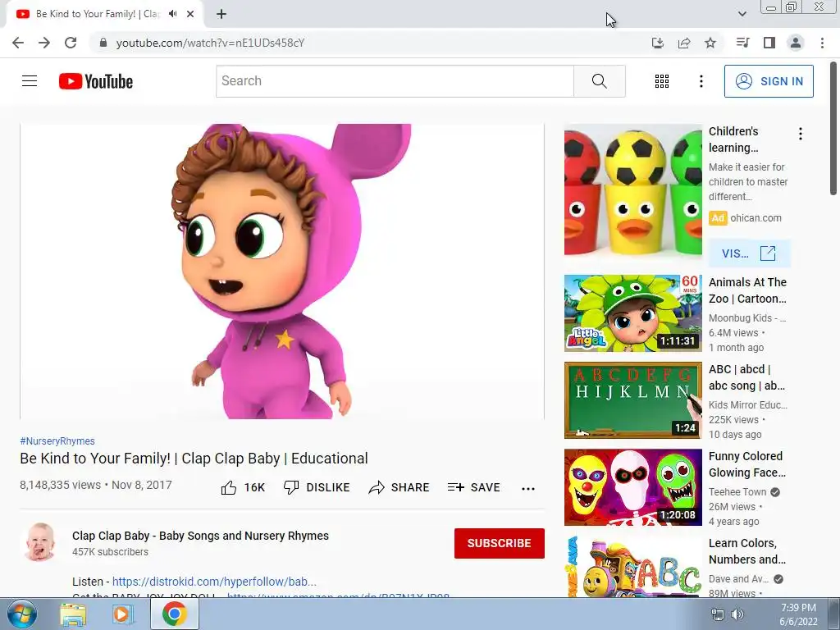Click the Children's learning ad title
This screenshot has width=840, height=630.
[x=733, y=139]
